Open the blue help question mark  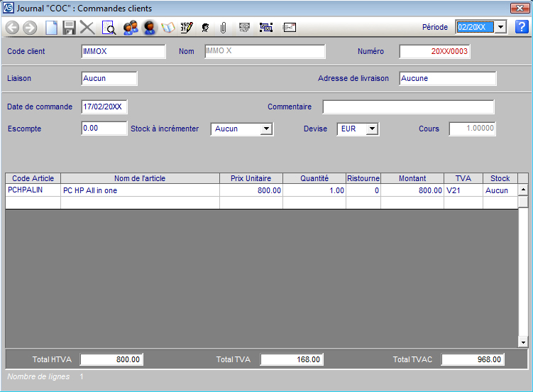pos(522,27)
